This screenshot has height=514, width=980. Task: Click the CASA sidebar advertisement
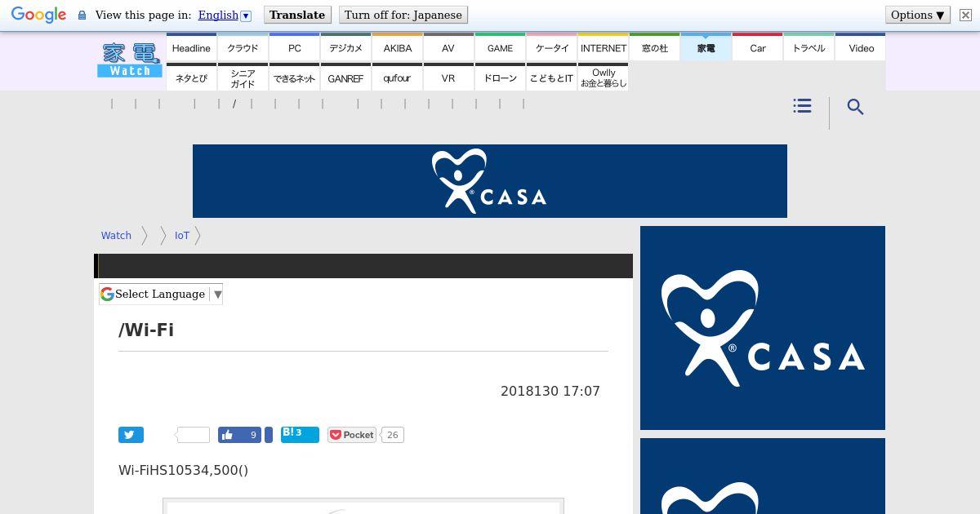[763, 328]
